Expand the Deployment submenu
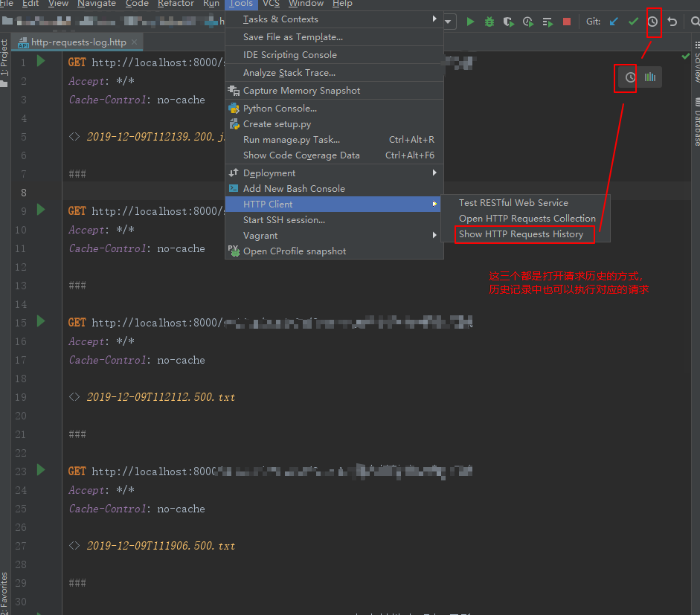This screenshot has width=700, height=615. (x=269, y=173)
